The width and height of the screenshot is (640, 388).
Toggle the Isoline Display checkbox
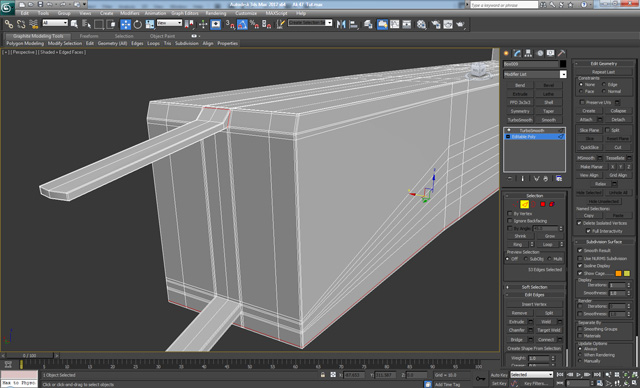coord(580,266)
